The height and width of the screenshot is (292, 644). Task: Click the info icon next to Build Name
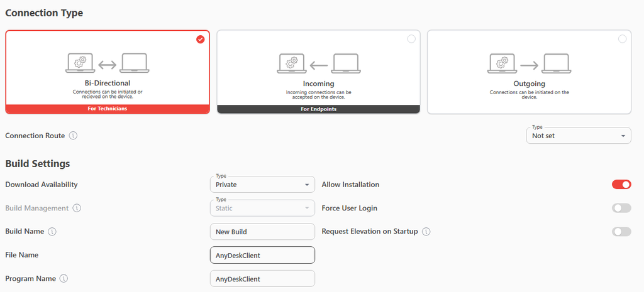click(x=52, y=232)
